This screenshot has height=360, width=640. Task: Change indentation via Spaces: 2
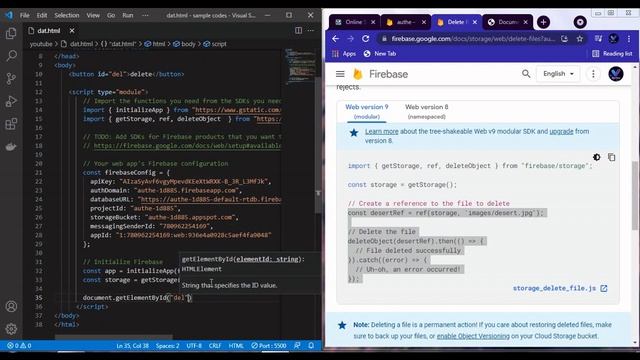[167, 346]
